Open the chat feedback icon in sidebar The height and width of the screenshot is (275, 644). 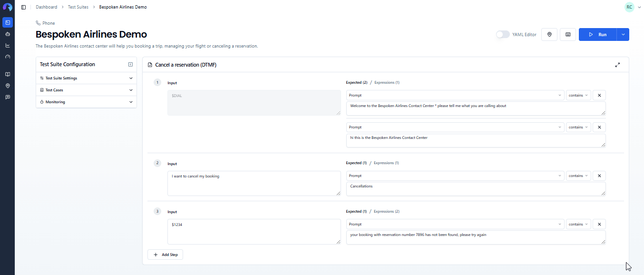pos(8,97)
